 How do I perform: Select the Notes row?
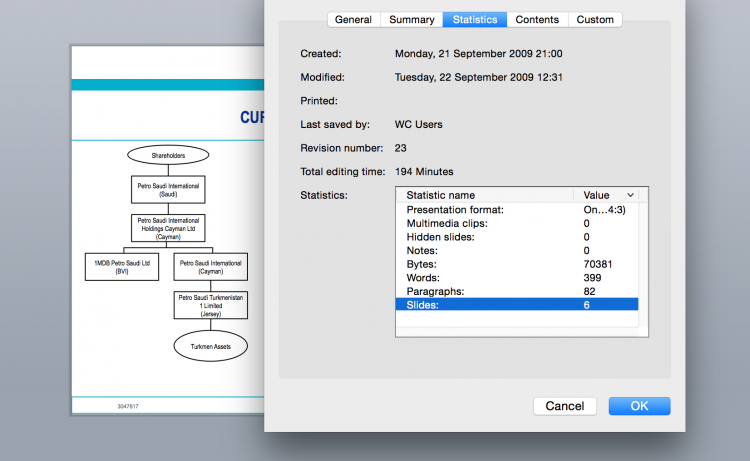517,251
